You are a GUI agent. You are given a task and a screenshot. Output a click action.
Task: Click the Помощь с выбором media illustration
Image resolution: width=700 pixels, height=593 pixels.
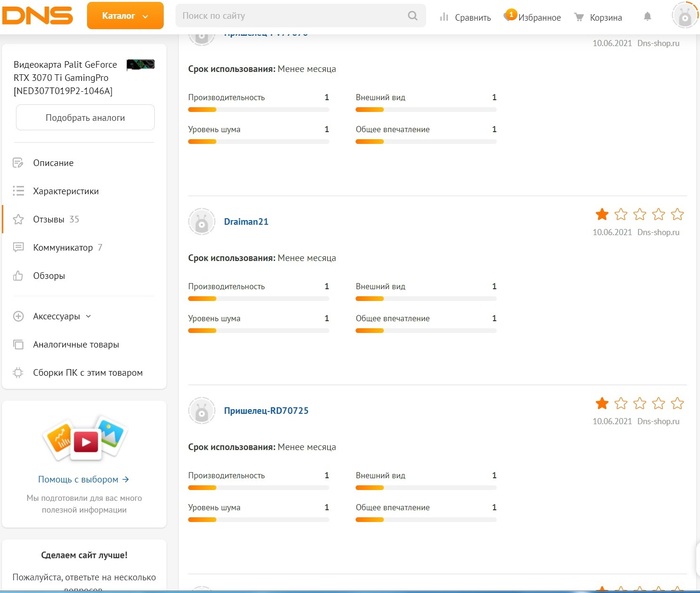pos(85,438)
